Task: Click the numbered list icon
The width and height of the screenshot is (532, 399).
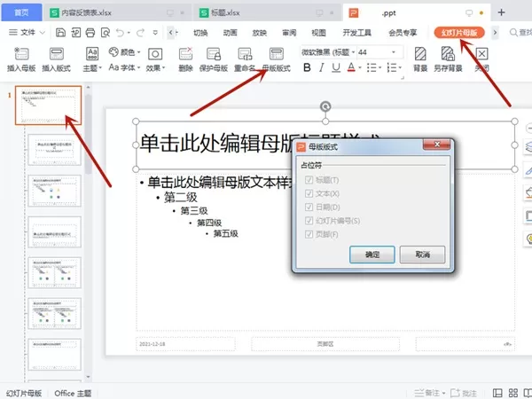Action: pos(392,67)
